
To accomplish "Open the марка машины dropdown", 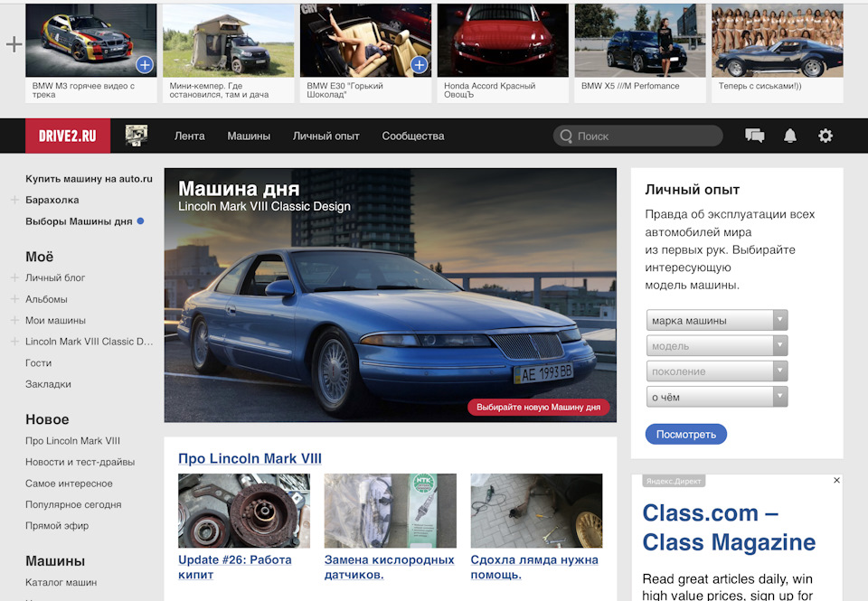I will coord(717,320).
